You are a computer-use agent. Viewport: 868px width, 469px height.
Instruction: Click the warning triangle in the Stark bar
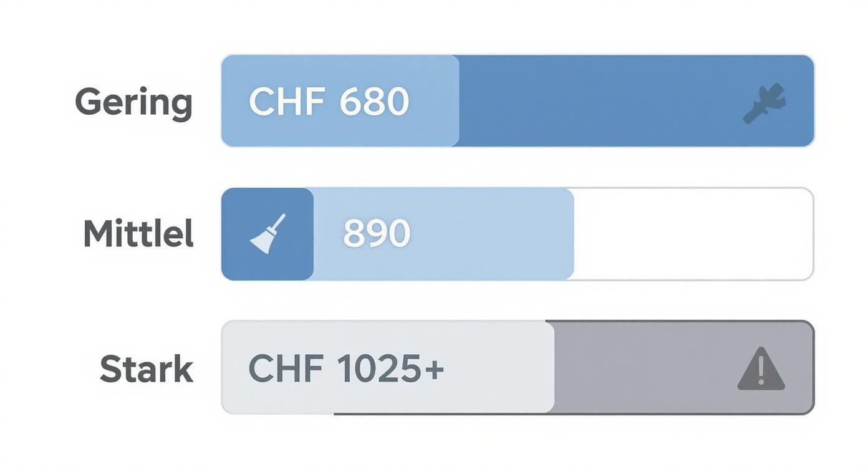(x=761, y=369)
